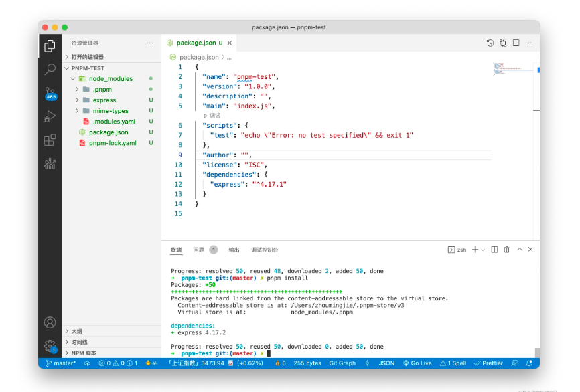Open the Explorer view in the activity bar

50,46
